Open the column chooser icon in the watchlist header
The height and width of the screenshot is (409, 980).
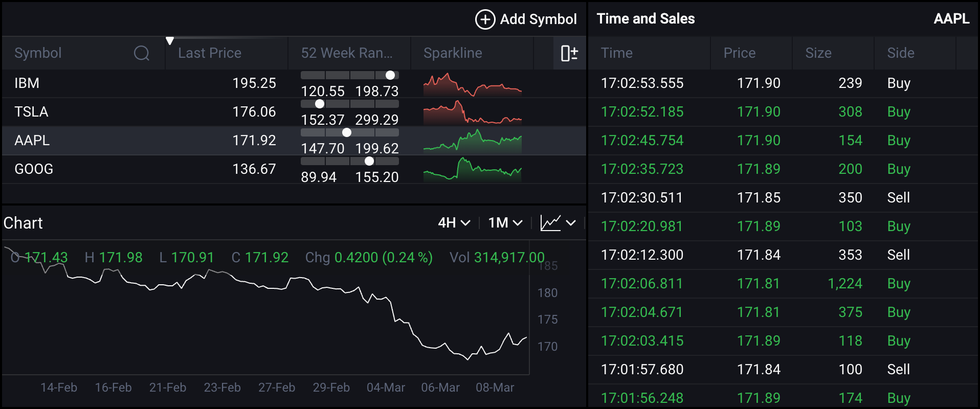click(x=569, y=53)
